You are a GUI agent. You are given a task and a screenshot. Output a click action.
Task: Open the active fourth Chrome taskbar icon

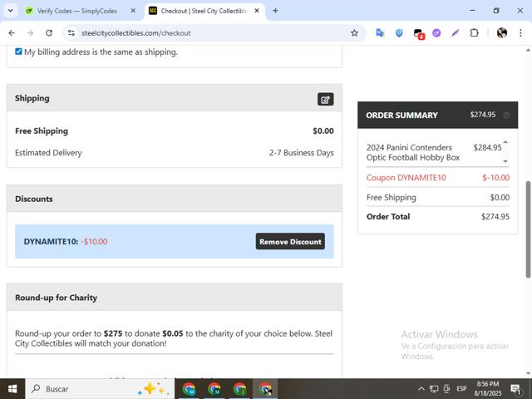click(x=265, y=389)
